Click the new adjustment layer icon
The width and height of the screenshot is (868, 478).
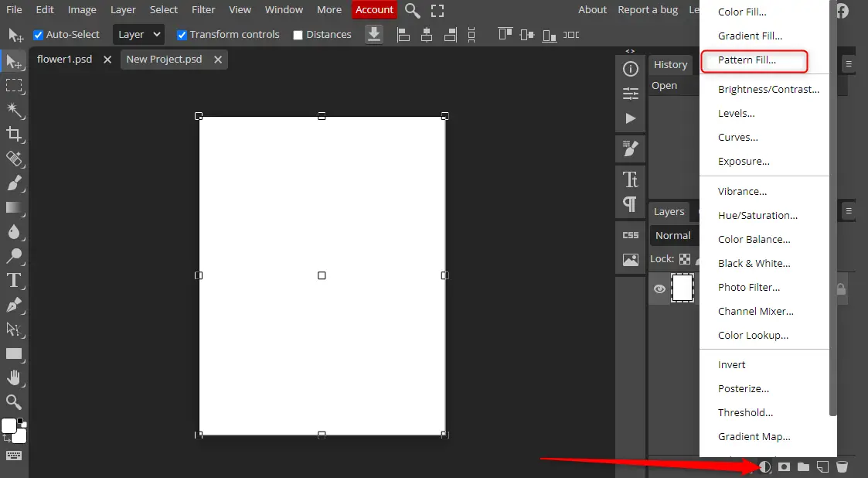764,466
